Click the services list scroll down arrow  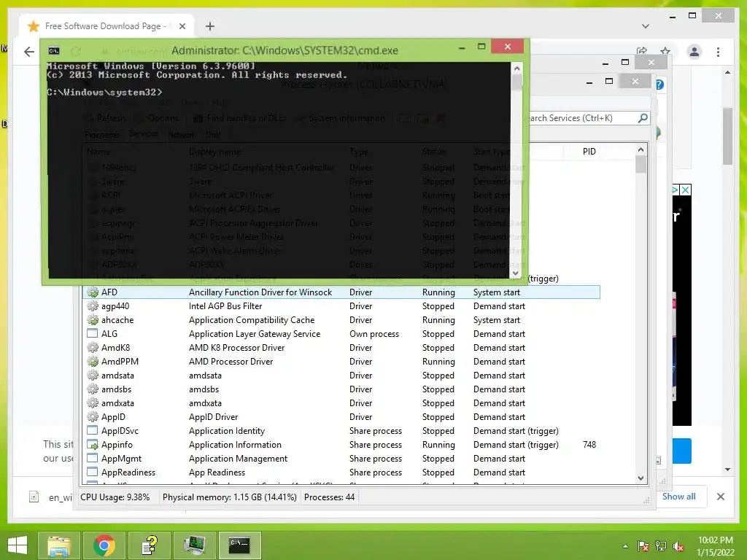pos(640,478)
